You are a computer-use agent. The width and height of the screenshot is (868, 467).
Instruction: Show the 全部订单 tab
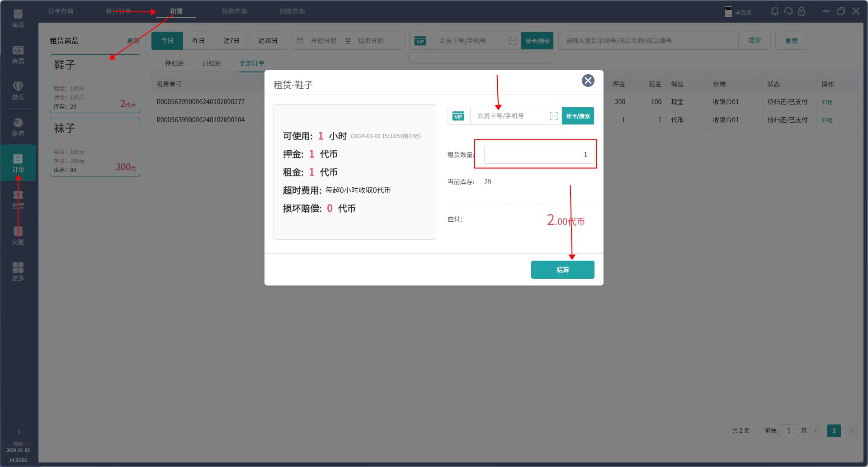click(252, 63)
